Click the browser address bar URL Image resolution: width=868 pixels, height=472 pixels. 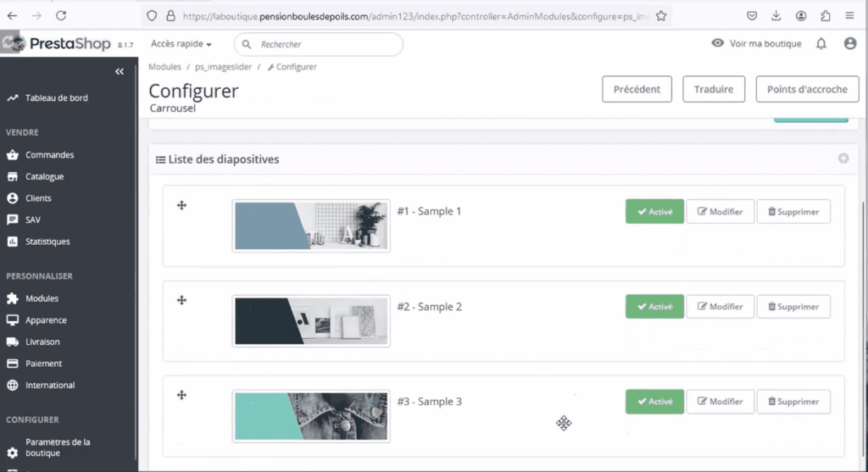pos(415,17)
